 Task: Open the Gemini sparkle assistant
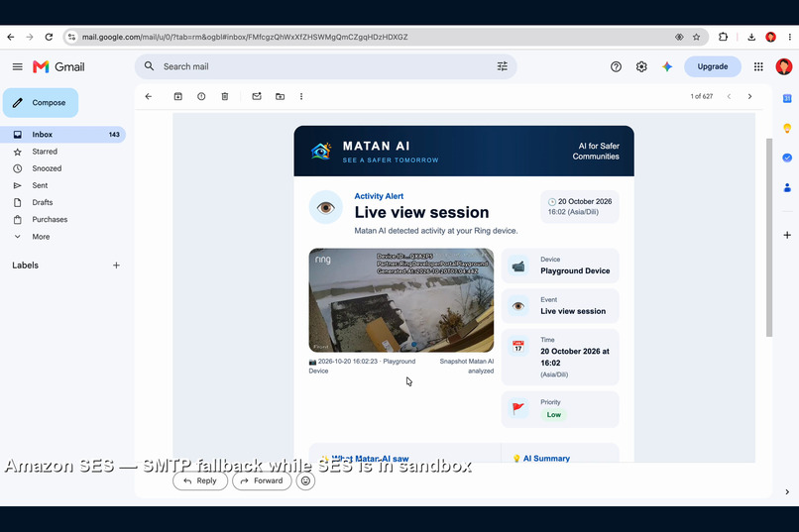(x=667, y=66)
